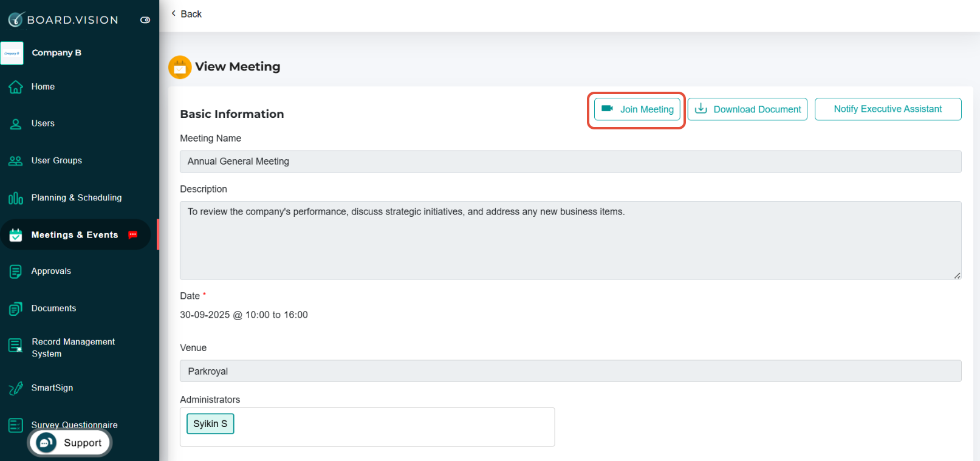Click the Venue field showing Parkroyal
Viewport: 980px width, 461px height.
(571, 371)
